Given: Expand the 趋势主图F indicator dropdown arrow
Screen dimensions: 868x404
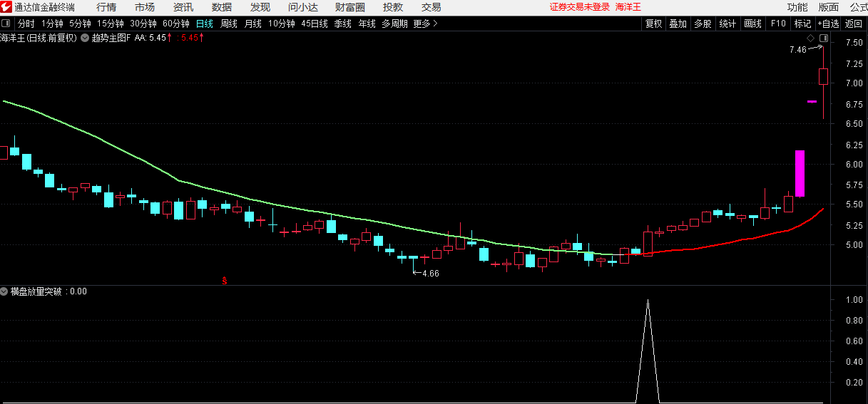Looking at the screenshot, I should 86,38.
